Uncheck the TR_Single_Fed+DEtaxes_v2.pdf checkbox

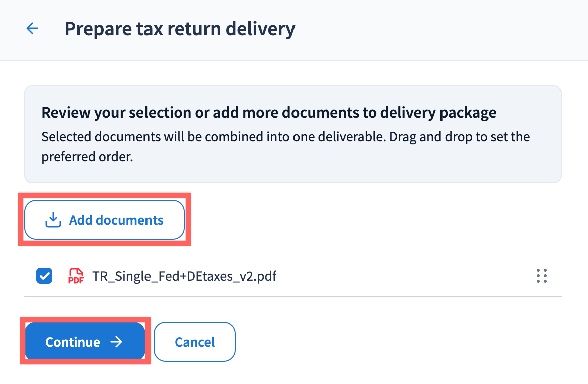(44, 276)
